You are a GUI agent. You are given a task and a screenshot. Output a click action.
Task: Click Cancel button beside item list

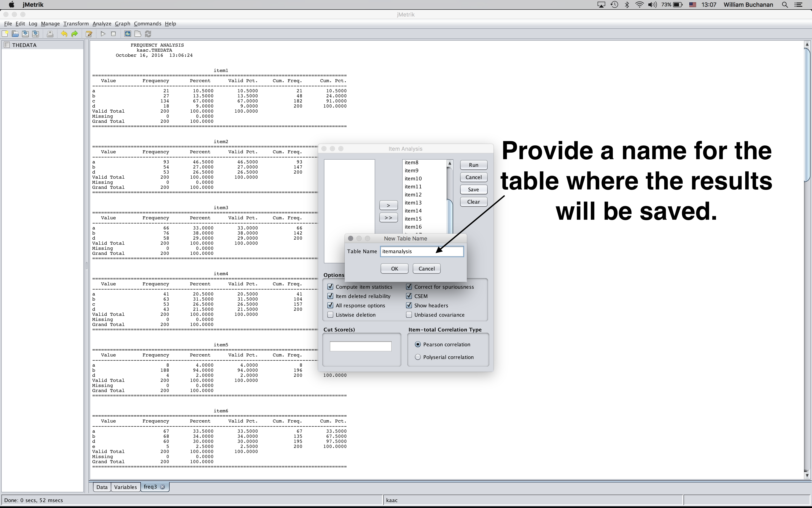[474, 177]
